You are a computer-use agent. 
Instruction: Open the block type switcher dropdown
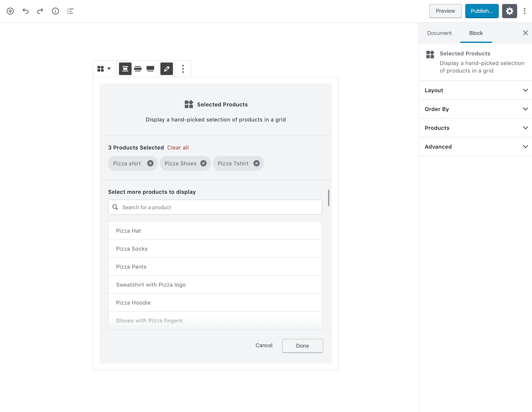[104, 69]
